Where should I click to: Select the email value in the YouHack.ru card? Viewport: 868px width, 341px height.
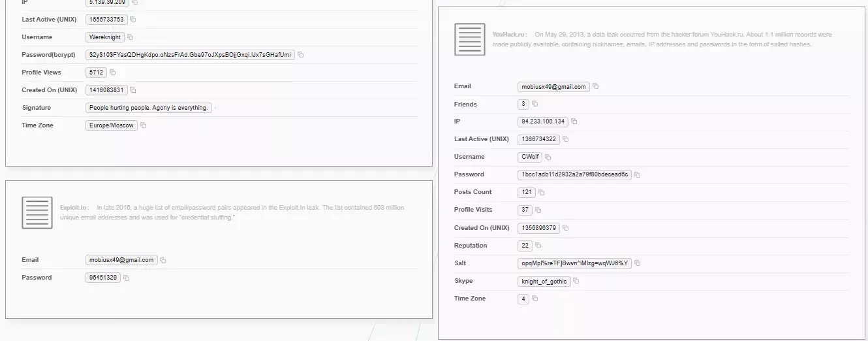[554, 86]
